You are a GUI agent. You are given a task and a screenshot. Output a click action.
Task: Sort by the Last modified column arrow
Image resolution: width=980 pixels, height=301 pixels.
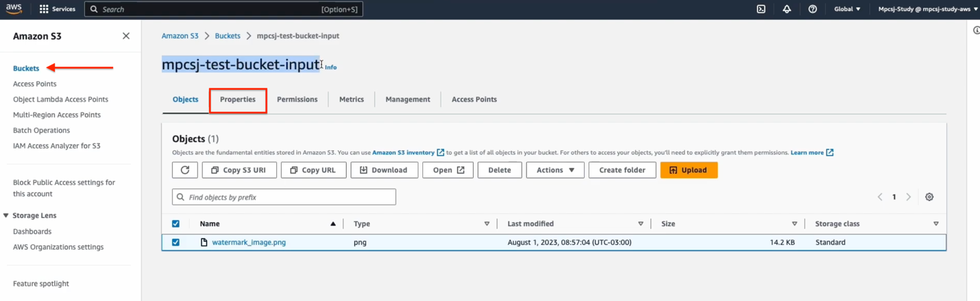(641, 224)
